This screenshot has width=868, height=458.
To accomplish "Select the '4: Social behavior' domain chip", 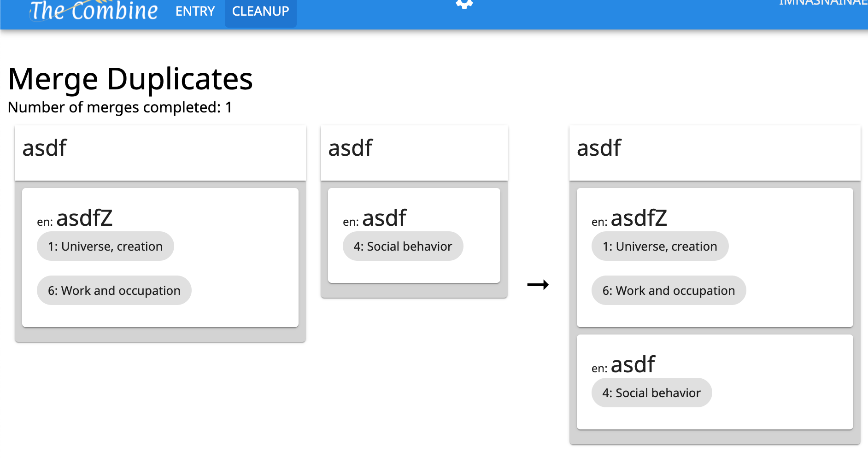I will click(x=403, y=246).
